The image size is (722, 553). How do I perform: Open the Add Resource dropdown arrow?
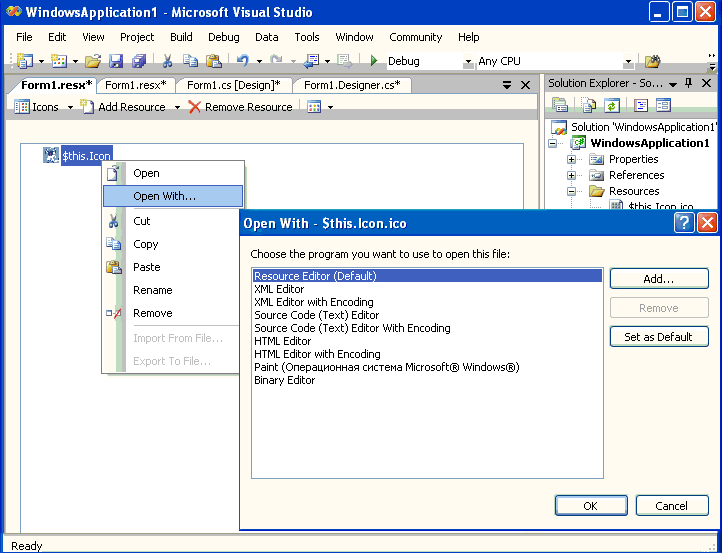click(177, 107)
